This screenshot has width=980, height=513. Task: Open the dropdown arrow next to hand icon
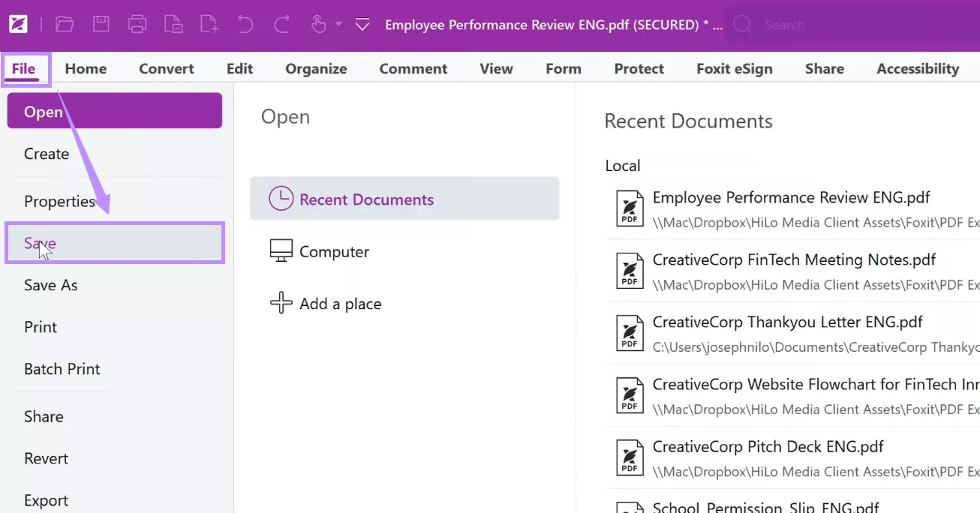click(x=338, y=24)
